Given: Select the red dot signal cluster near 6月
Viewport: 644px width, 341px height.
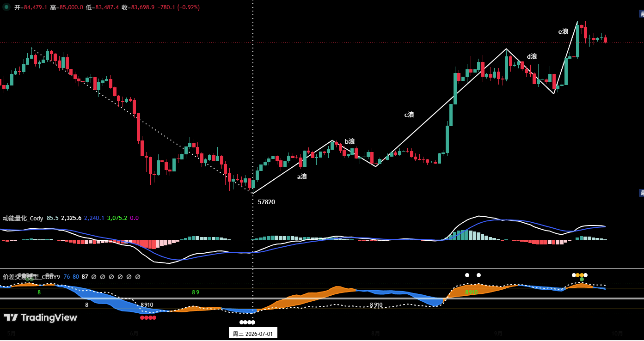Looking at the screenshot, I should pyautogui.click(x=148, y=317).
